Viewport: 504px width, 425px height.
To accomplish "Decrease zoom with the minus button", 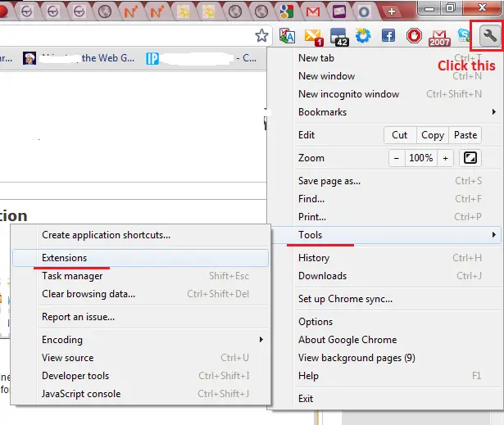I will pos(397,158).
